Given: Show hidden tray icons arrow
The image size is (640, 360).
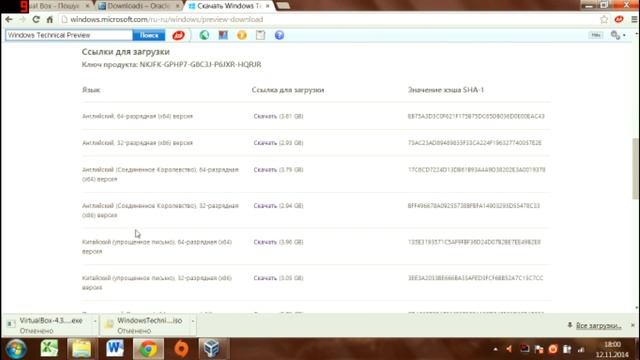Looking at the screenshot, I should 496,349.
